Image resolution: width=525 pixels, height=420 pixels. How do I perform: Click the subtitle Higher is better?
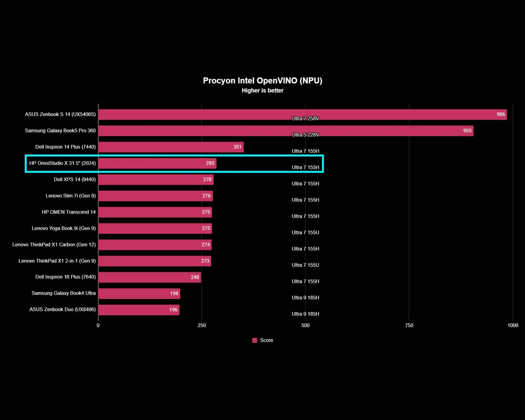pyautogui.click(x=262, y=90)
